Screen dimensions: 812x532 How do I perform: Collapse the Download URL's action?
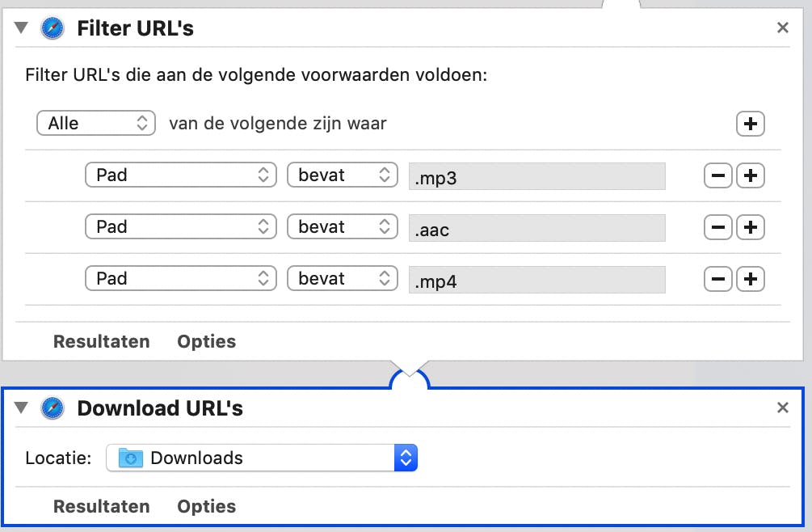pyautogui.click(x=22, y=408)
